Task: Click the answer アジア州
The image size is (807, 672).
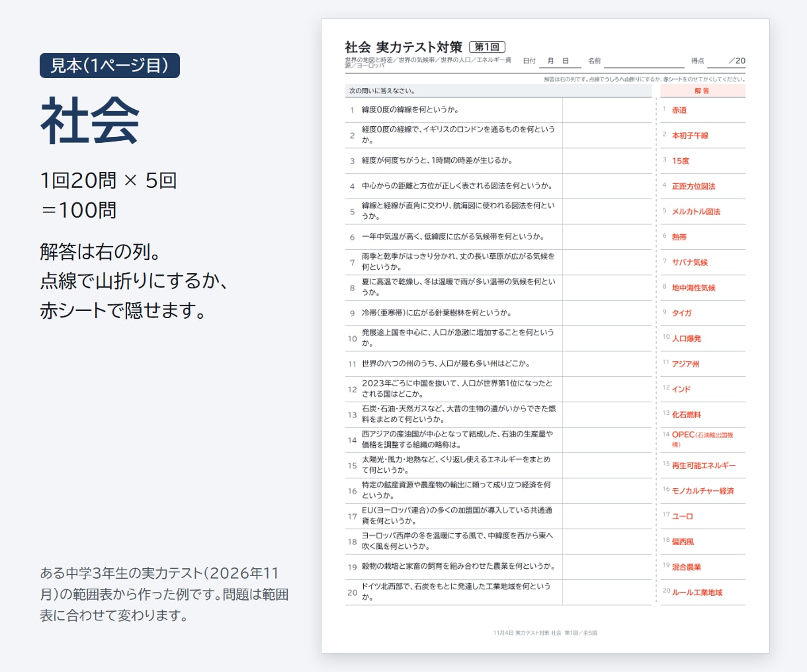Action: (x=685, y=364)
